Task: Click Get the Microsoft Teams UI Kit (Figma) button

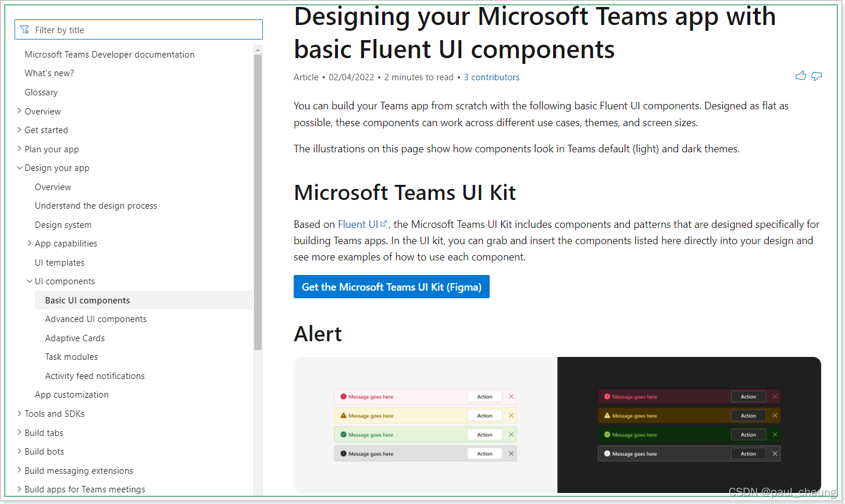Action: (x=391, y=287)
